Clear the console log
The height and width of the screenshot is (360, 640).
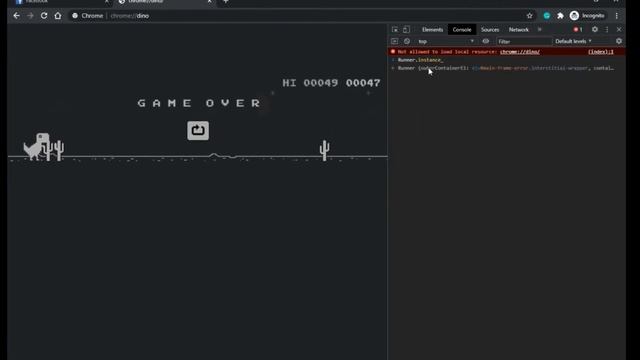[x=407, y=41]
